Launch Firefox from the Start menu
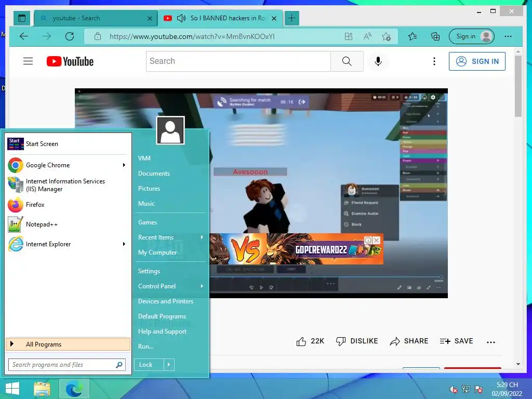Viewport: 532px width, 399px height. 68,205
